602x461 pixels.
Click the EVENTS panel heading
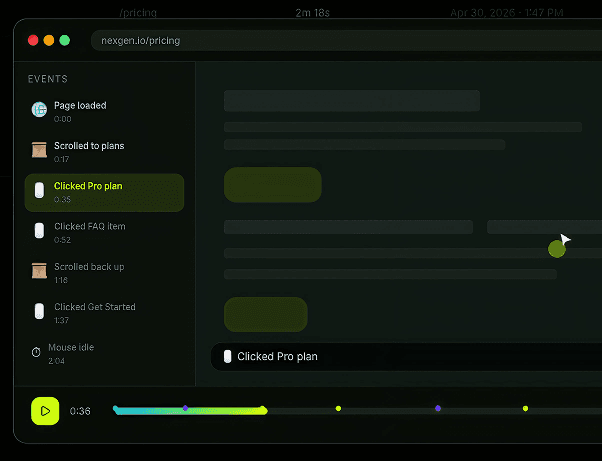(x=48, y=79)
